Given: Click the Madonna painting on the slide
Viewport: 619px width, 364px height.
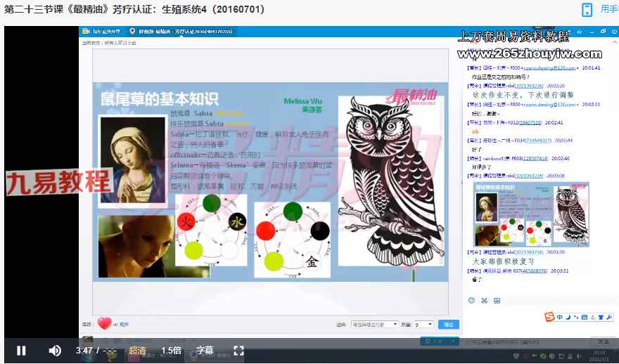Looking at the screenshot, I should [133, 160].
